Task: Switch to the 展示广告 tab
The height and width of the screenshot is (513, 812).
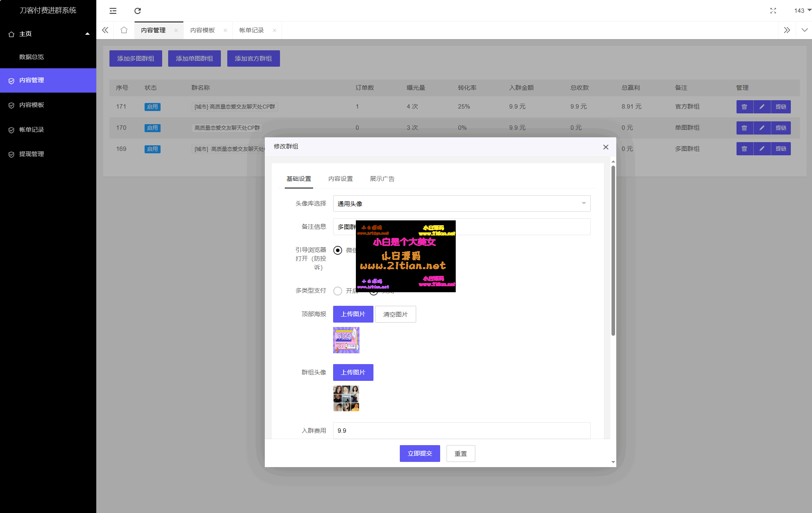Action: [x=382, y=179]
